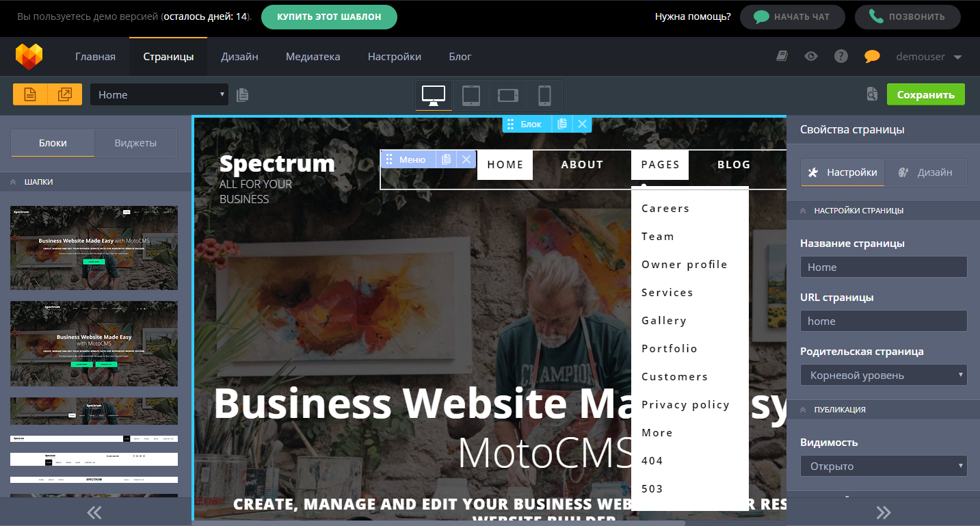The image size is (980, 526).
Task: Open the Родительская страница dropdown
Action: tap(883, 375)
